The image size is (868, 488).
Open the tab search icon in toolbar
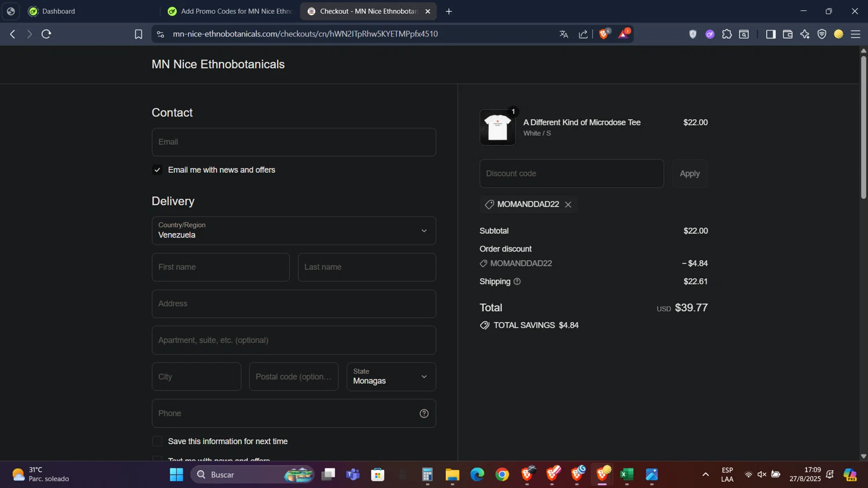click(x=744, y=34)
